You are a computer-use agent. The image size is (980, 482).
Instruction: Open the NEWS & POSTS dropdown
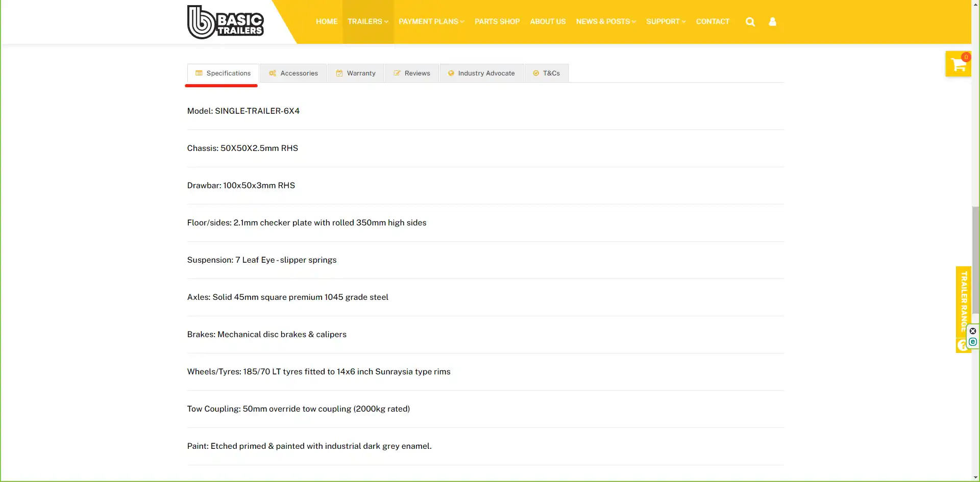605,21
